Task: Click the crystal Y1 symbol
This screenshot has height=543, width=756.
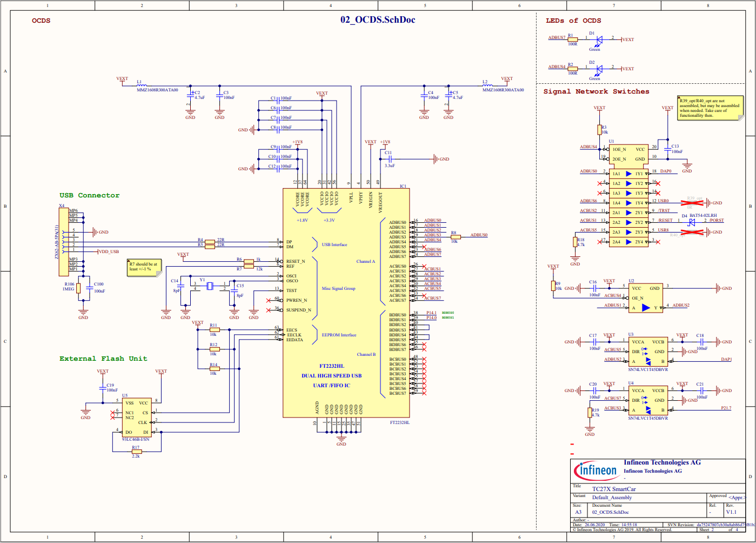Action: [210, 286]
